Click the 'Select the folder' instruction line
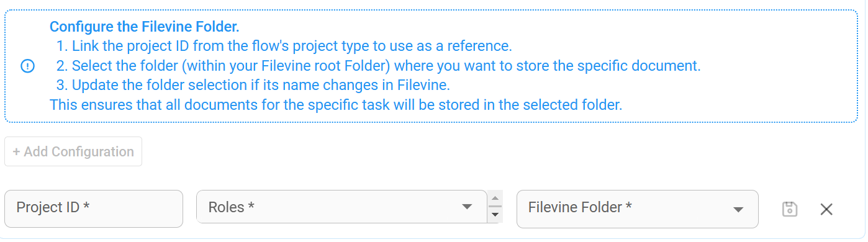Screen dimensions: 868x242 pyautogui.click(x=378, y=66)
